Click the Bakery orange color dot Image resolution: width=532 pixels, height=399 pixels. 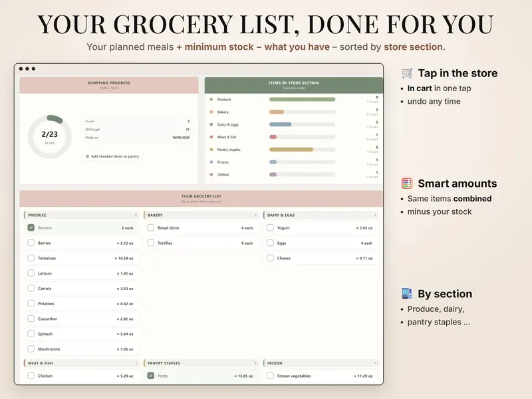(211, 112)
